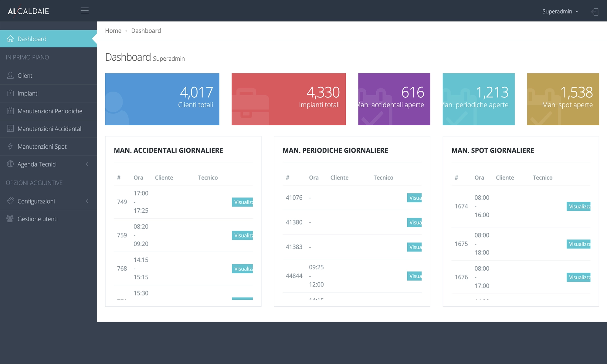Click the Ora column header in spot table

coord(479,178)
